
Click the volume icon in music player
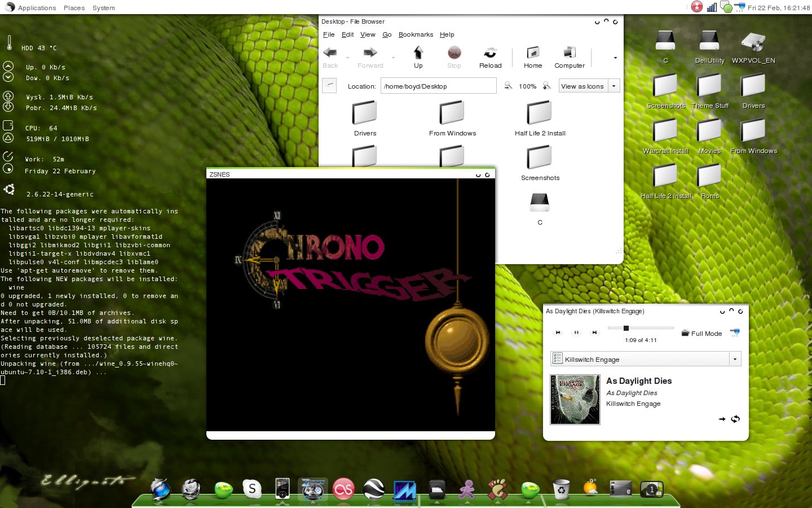coord(734,332)
